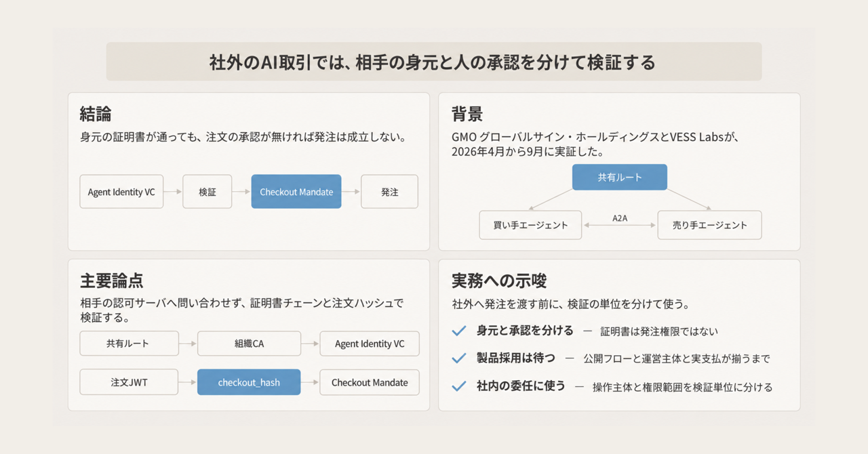This screenshot has height=454, width=868.
Task: Click the 身元と承認を分ける text
Action: [525, 331]
